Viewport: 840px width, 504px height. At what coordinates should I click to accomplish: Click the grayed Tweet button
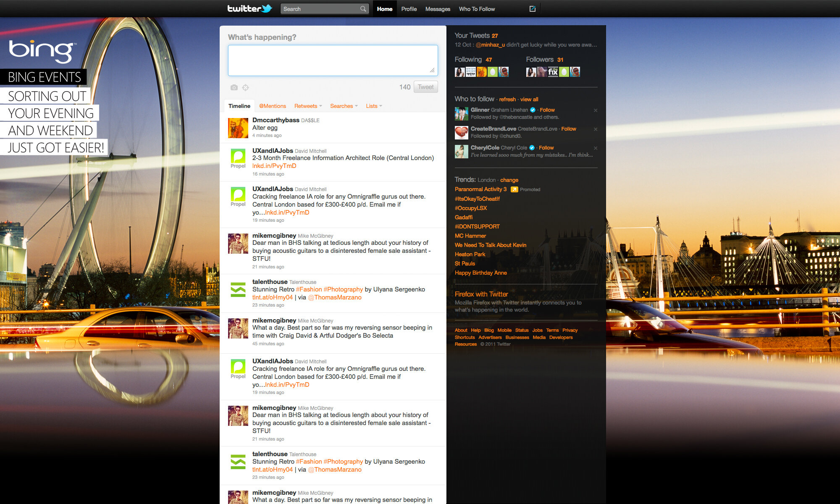[425, 87]
